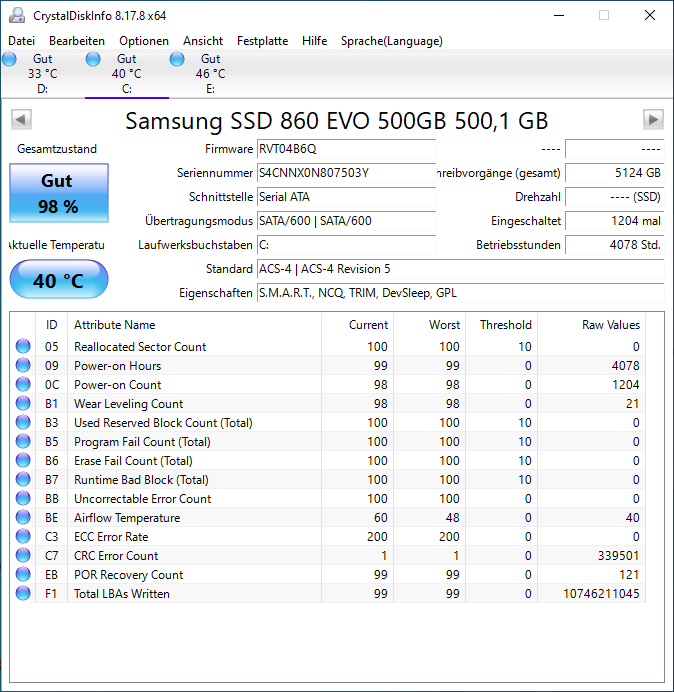The width and height of the screenshot is (674, 692).
Task: Select drive C: tab at 40 °C
Action: [127, 74]
